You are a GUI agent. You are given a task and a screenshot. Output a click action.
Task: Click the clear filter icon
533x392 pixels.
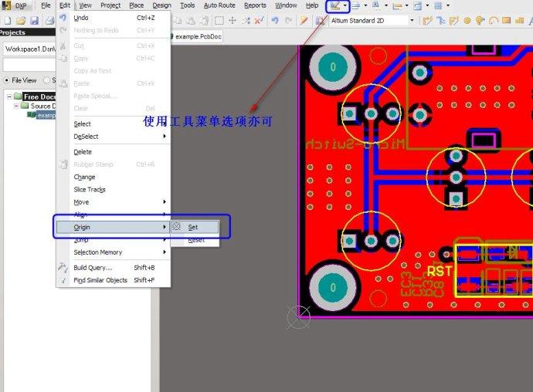[259, 21]
